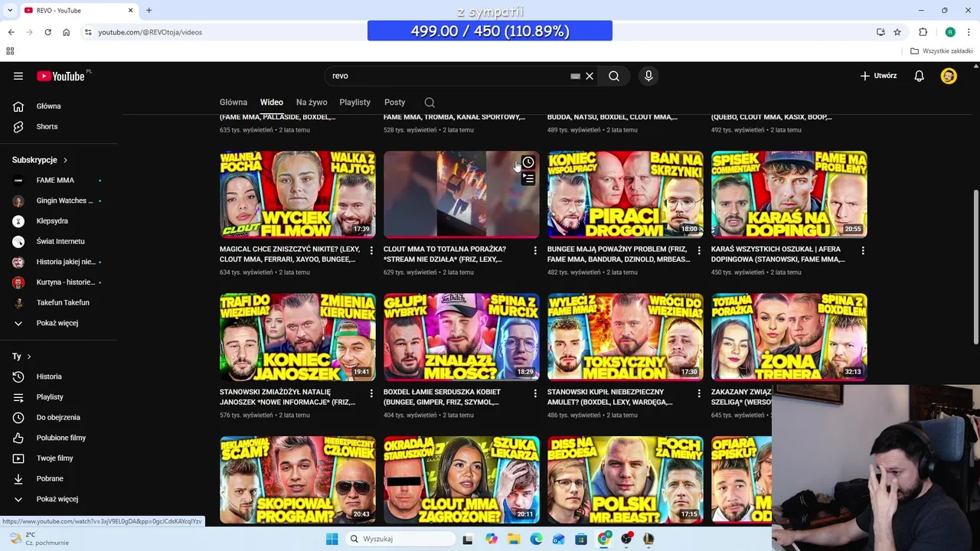Open the Posty channel tab

(395, 102)
